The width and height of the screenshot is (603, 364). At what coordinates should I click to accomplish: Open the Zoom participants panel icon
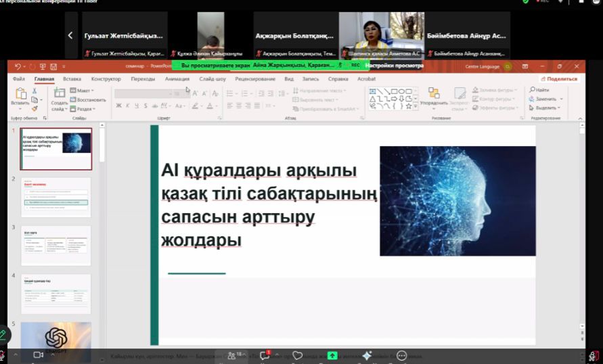point(231,356)
